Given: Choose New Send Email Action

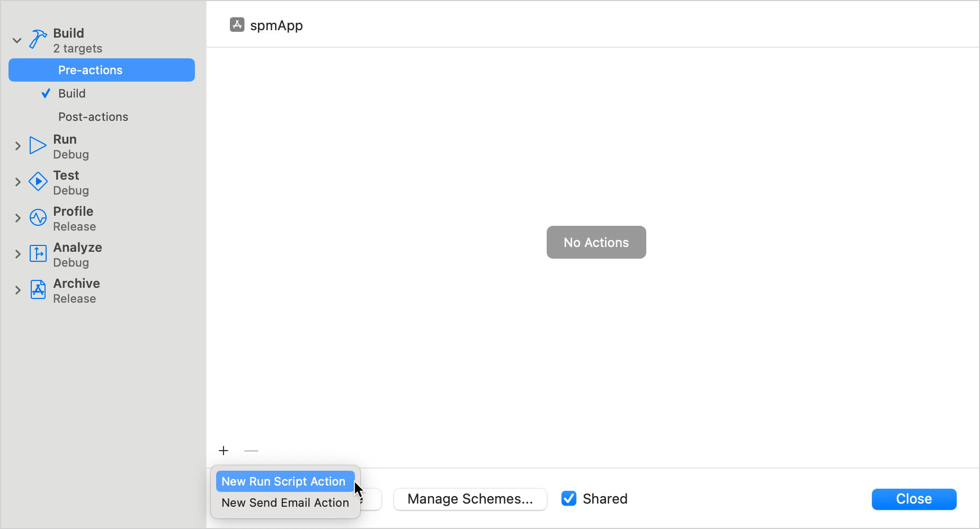Looking at the screenshot, I should click(x=285, y=502).
